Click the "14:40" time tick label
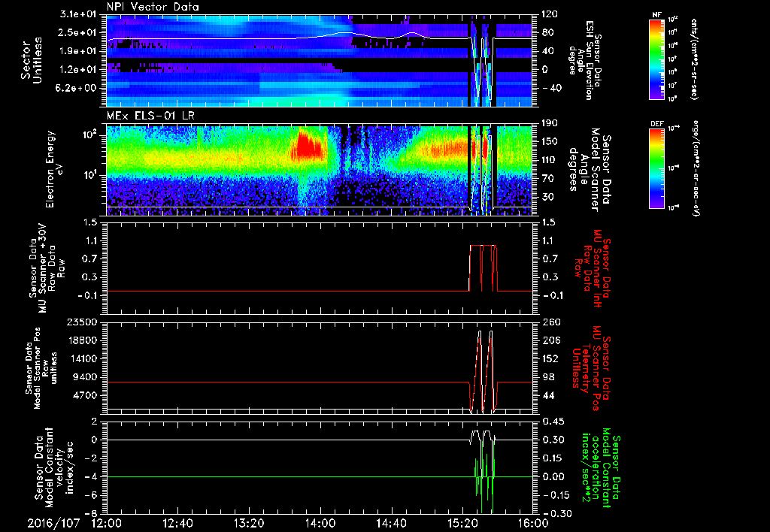Screen dimensions: 770x532 tap(391, 523)
